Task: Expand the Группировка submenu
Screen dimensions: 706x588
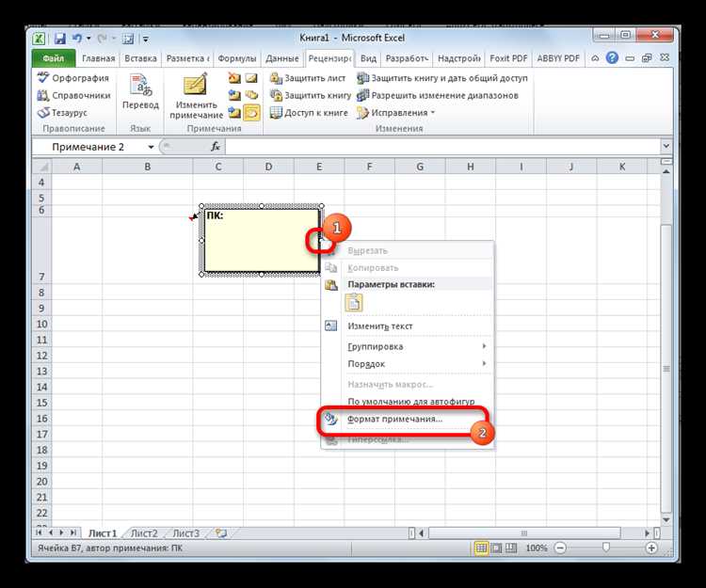Action: click(x=407, y=346)
